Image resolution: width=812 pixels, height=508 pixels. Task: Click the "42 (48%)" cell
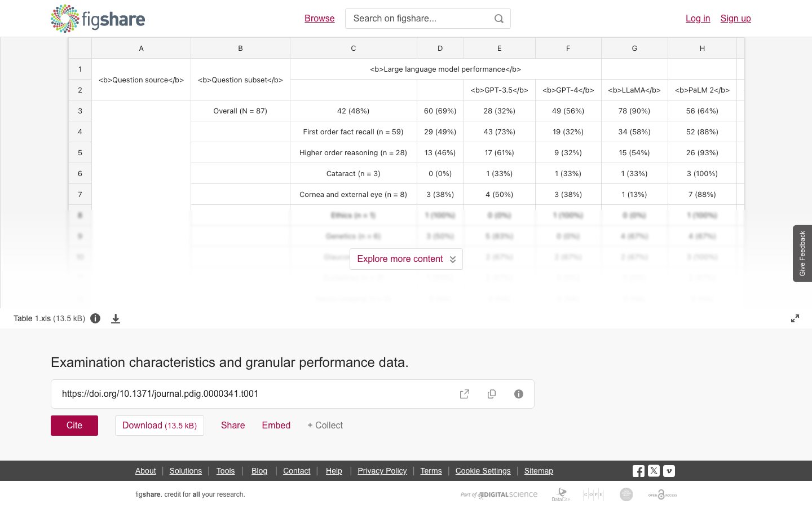click(x=354, y=111)
